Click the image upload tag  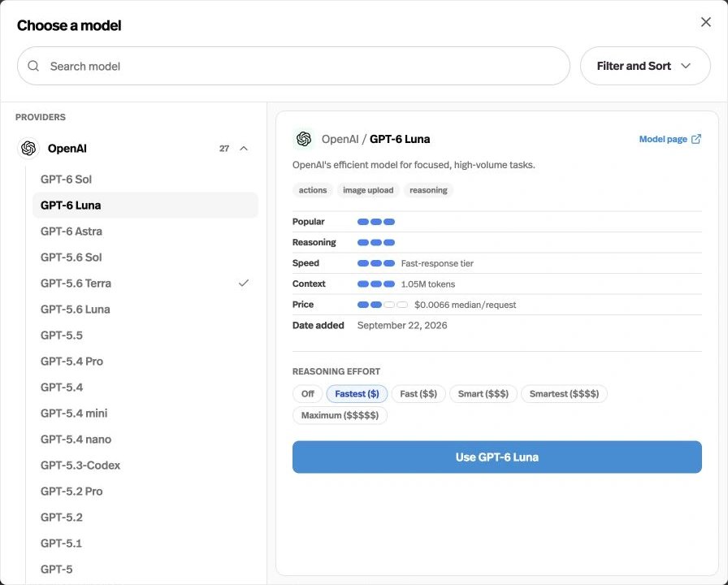coord(368,190)
